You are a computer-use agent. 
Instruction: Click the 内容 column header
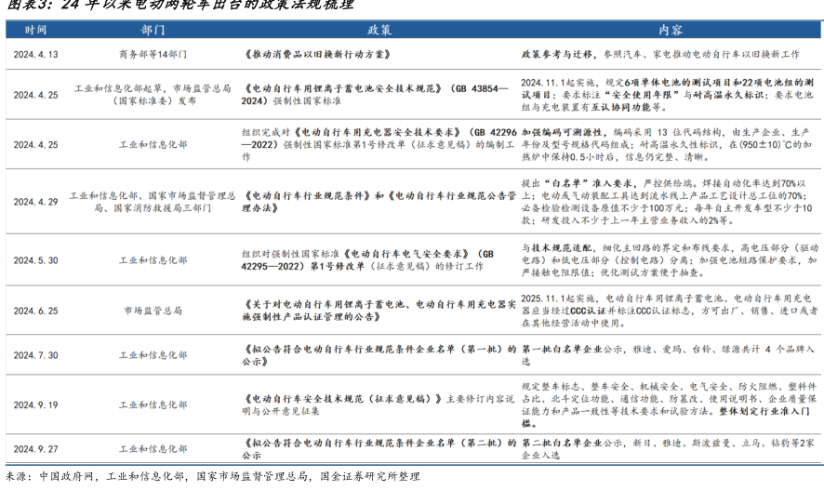pos(669,30)
